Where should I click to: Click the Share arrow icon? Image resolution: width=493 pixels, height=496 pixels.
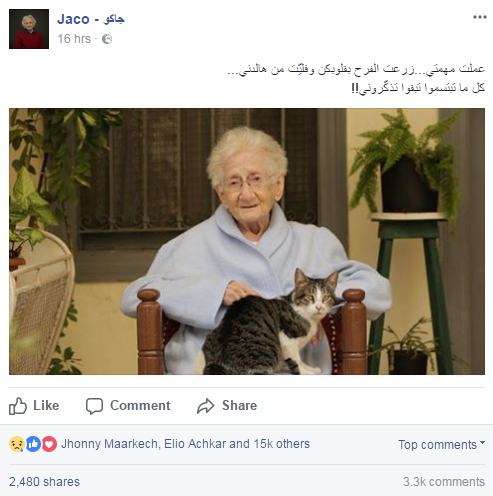(x=206, y=406)
